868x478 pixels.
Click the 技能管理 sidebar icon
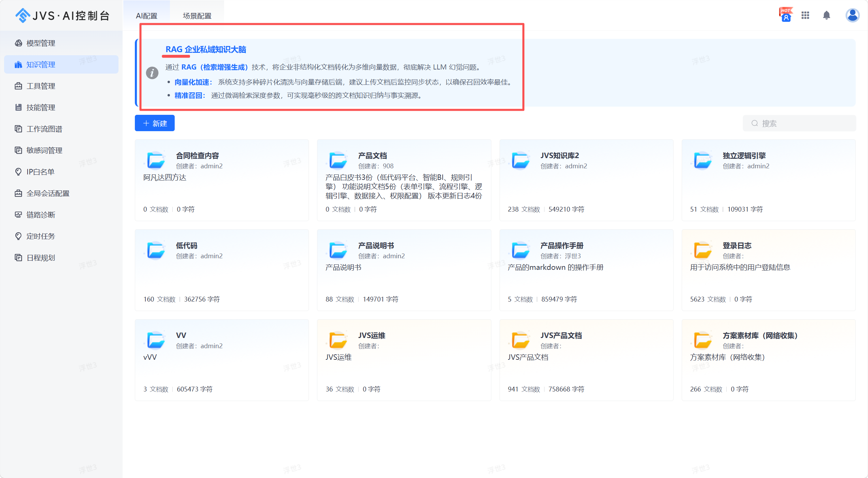point(18,107)
